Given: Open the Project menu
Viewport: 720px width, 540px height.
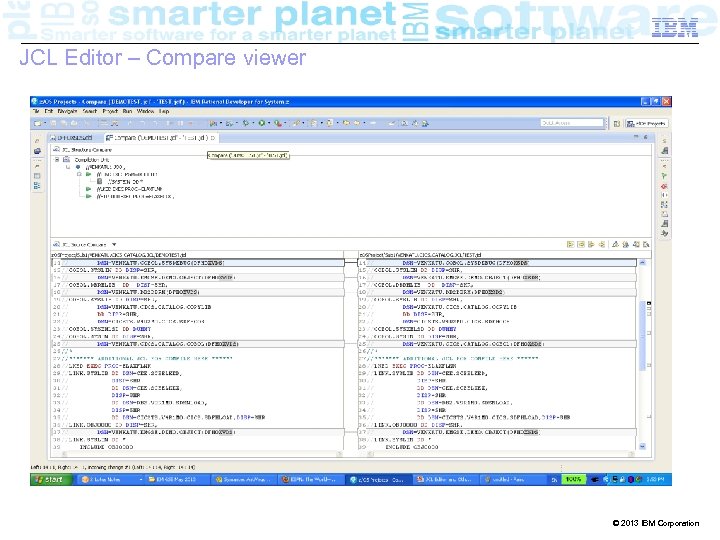Looking at the screenshot, I should [110, 111].
